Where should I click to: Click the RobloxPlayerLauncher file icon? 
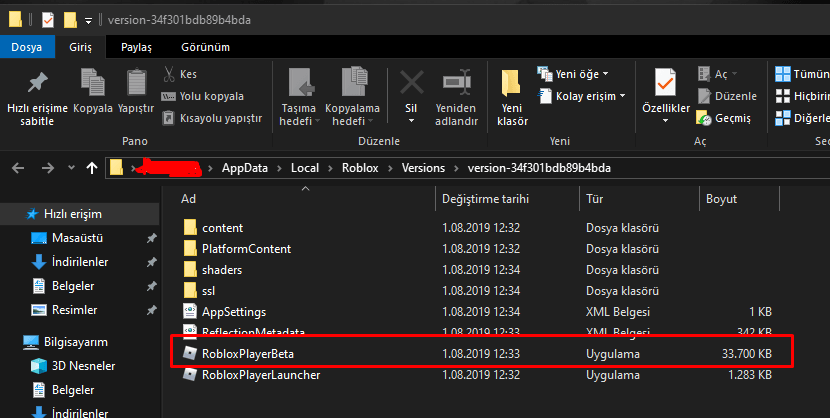pyautogui.click(x=190, y=375)
